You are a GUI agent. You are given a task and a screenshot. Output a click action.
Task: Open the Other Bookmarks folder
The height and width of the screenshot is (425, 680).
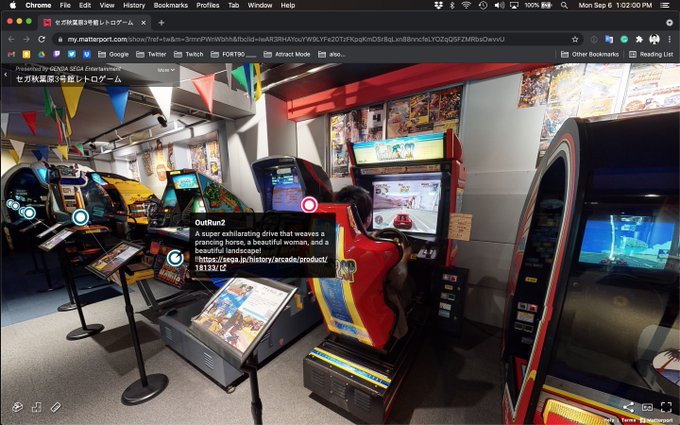[x=590, y=54]
